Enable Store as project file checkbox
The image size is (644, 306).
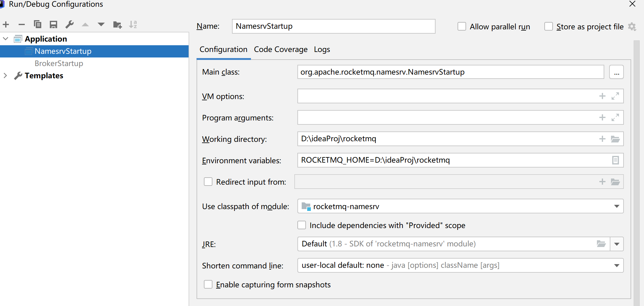click(549, 27)
